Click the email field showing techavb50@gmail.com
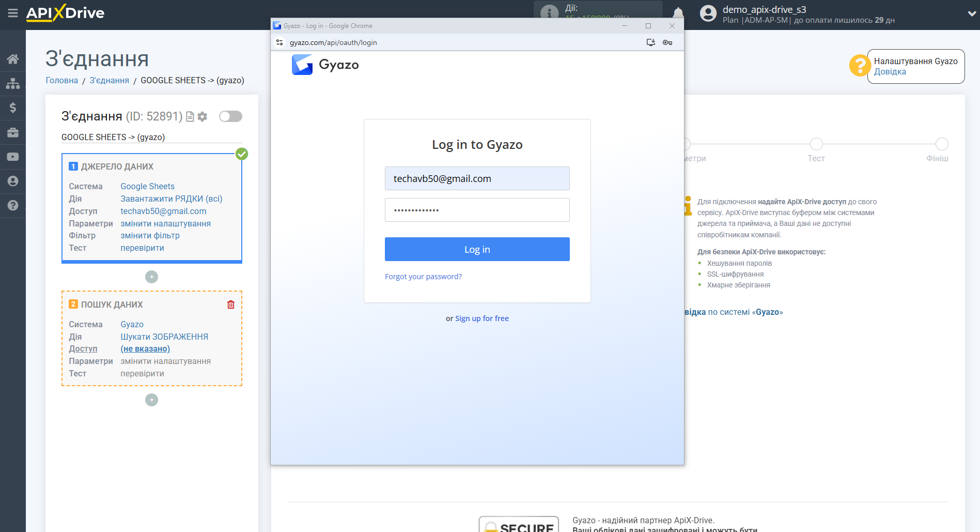The height and width of the screenshot is (532, 980). click(x=477, y=178)
